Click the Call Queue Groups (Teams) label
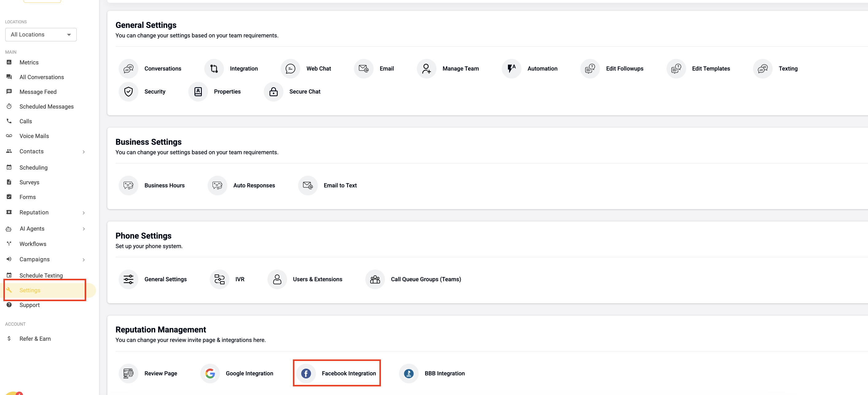 (426, 279)
